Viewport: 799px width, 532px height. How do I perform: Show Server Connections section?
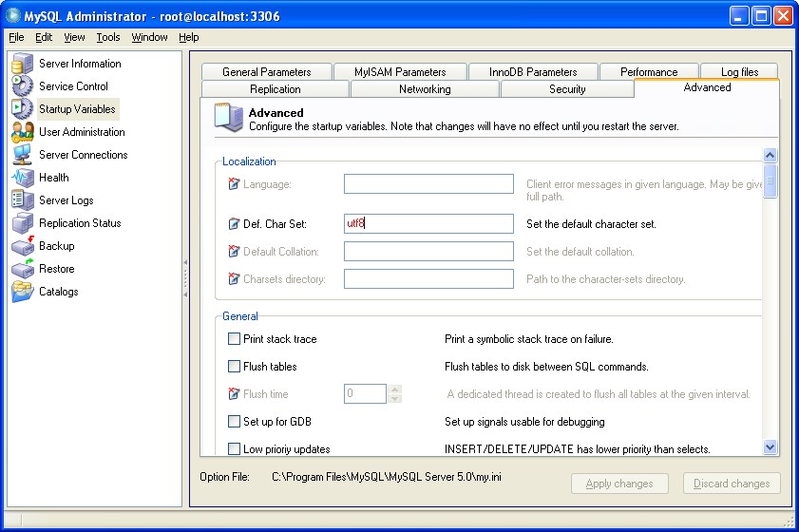click(x=84, y=155)
